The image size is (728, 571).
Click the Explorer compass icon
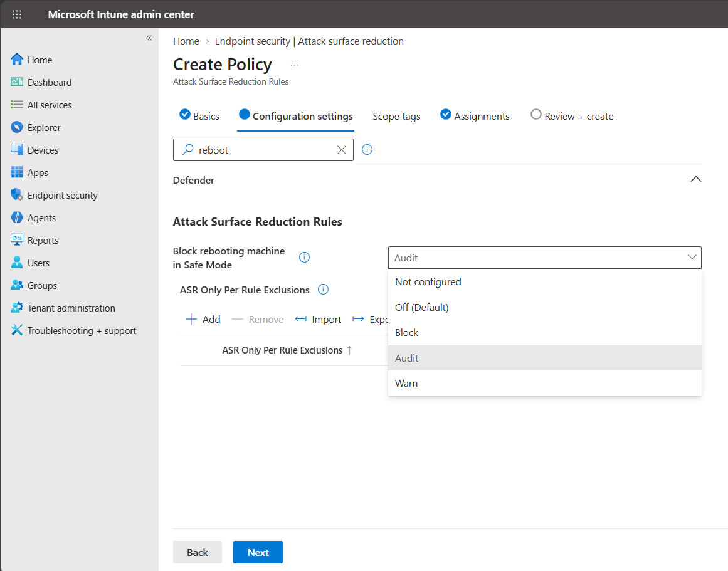point(17,127)
